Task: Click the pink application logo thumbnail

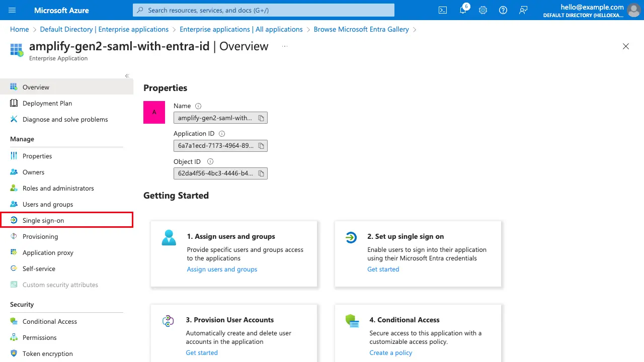Action: 154,112
